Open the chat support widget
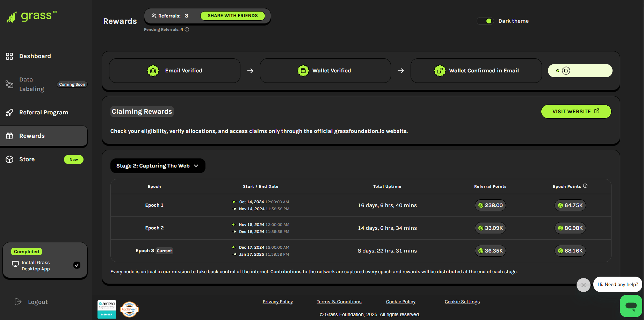 [x=631, y=306]
